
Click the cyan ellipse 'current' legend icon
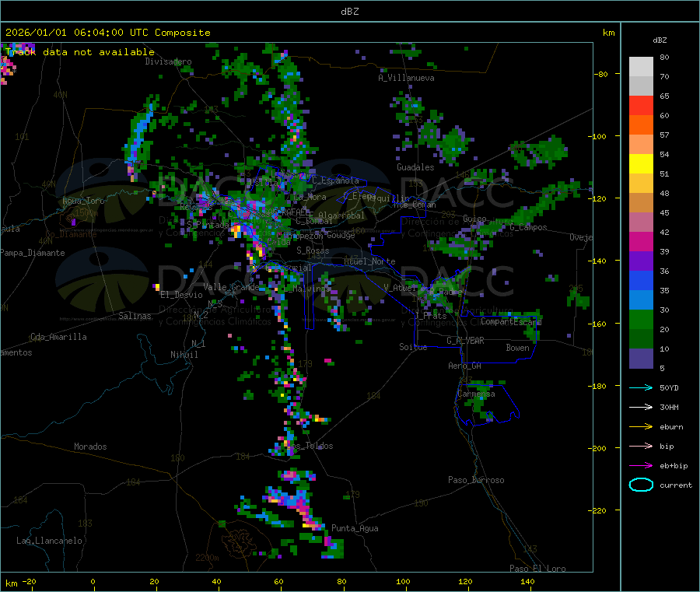click(x=641, y=485)
